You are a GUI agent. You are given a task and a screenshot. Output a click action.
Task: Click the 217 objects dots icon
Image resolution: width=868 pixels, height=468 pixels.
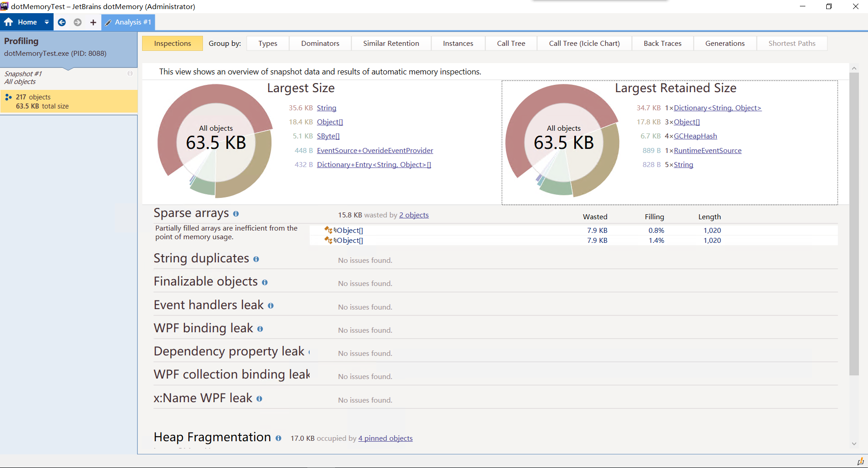point(8,97)
